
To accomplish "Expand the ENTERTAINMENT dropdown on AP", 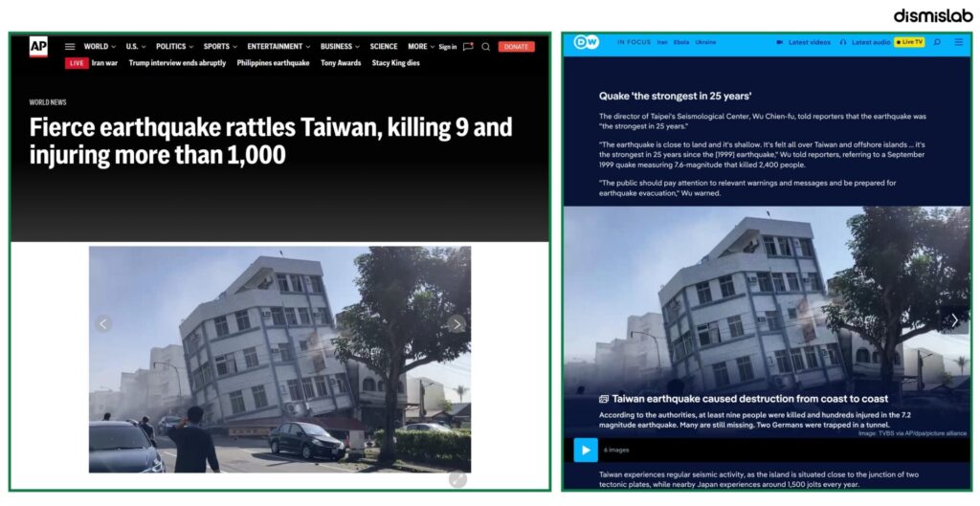I will pos(278,47).
